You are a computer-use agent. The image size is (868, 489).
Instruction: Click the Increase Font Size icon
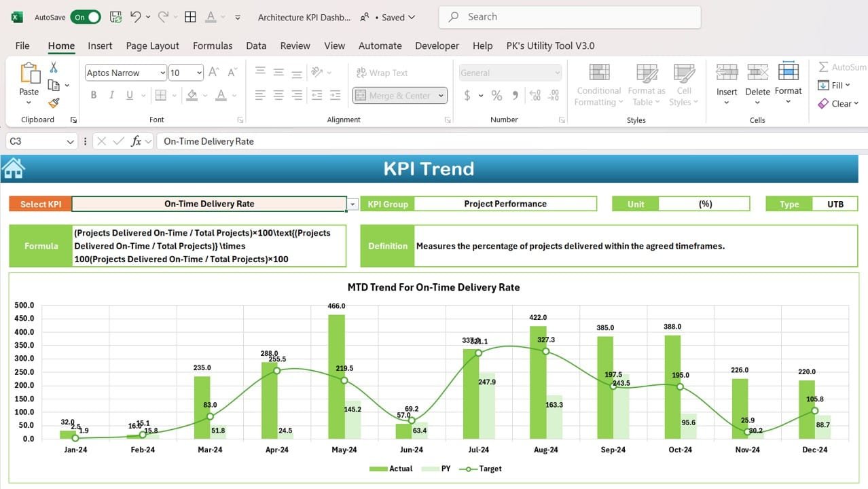[213, 73]
